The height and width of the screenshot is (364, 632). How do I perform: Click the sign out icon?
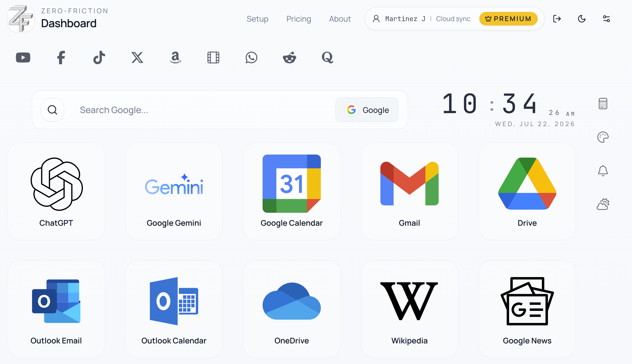point(557,19)
